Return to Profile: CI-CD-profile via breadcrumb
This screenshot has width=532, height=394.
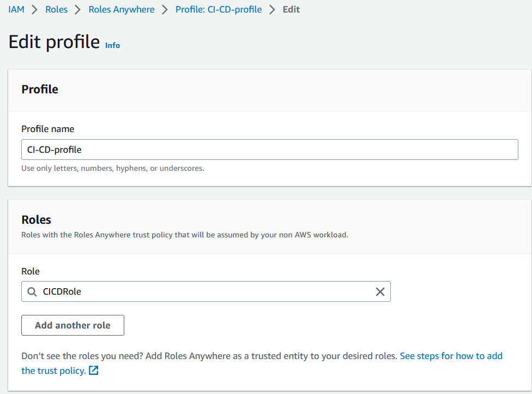click(218, 9)
